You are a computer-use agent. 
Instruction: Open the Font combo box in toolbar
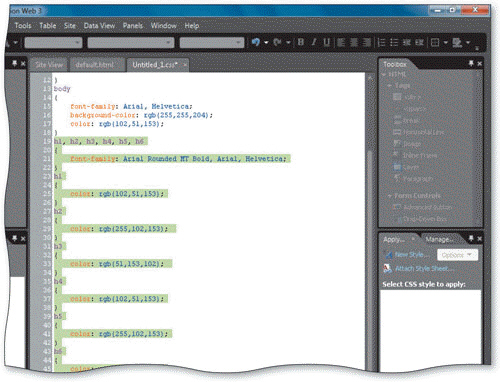131,43
